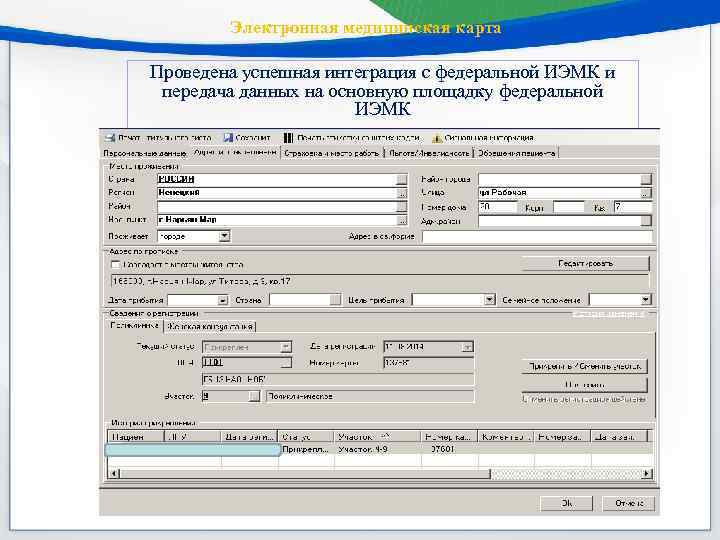
Task: Click the Отмена button
Action: coord(628,503)
